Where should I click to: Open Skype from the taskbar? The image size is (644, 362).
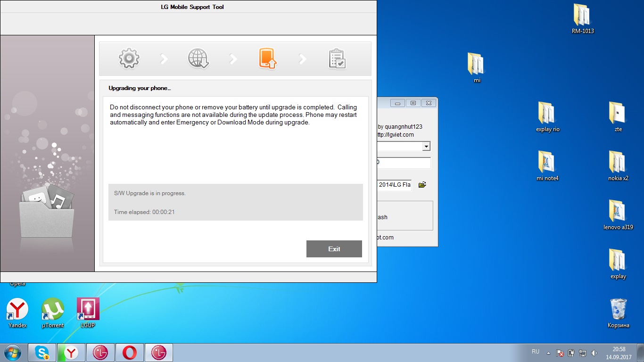click(x=42, y=353)
